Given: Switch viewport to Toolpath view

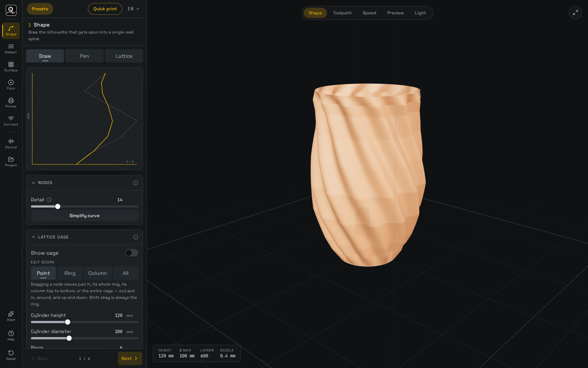Looking at the screenshot, I should pyautogui.click(x=342, y=13).
